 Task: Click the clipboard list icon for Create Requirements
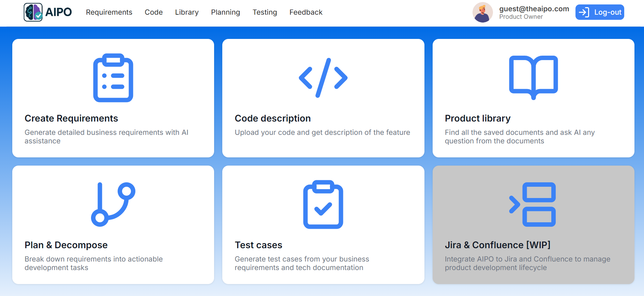113,78
